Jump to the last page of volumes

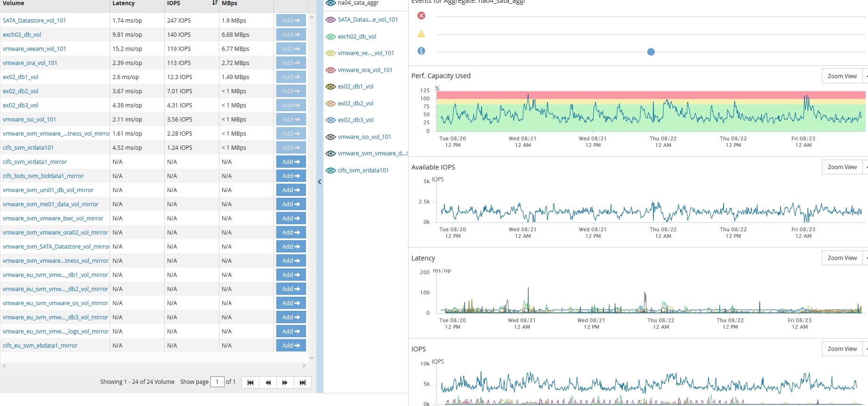[x=302, y=382]
